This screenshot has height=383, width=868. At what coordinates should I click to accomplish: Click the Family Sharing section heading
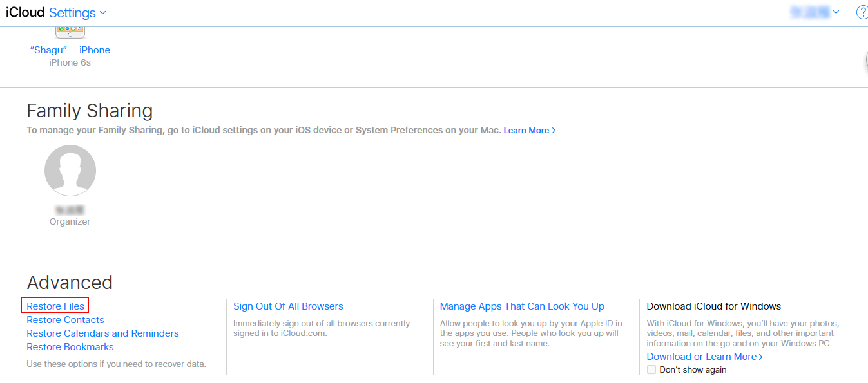point(90,111)
